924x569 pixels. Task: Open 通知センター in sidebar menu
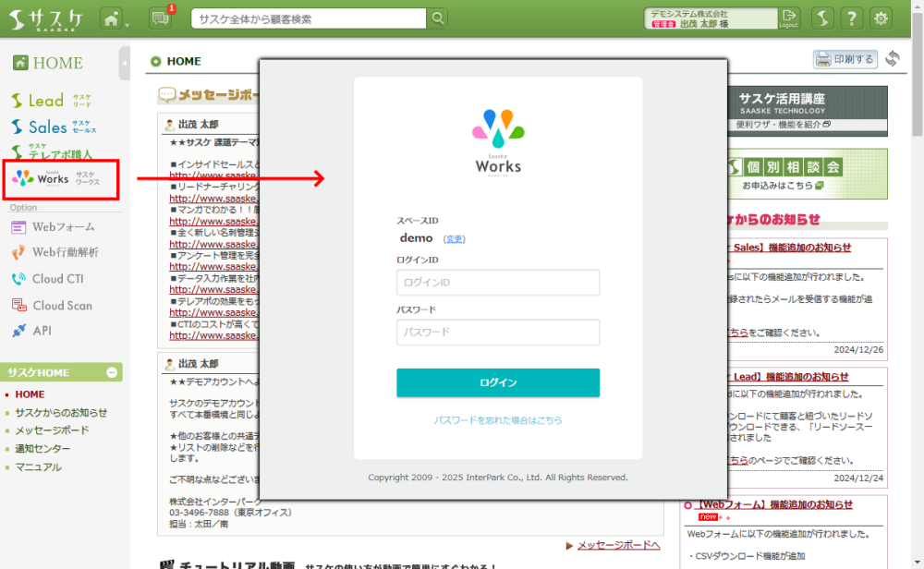(x=43, y=449)
